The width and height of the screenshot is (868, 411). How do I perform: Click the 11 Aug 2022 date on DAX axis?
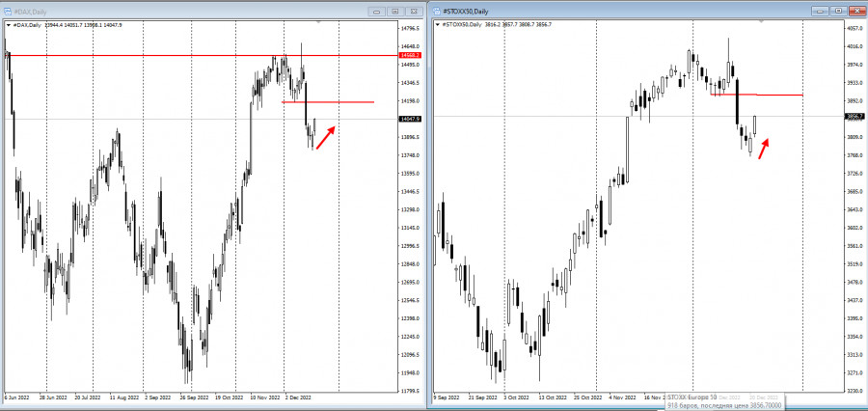point(122,397)
